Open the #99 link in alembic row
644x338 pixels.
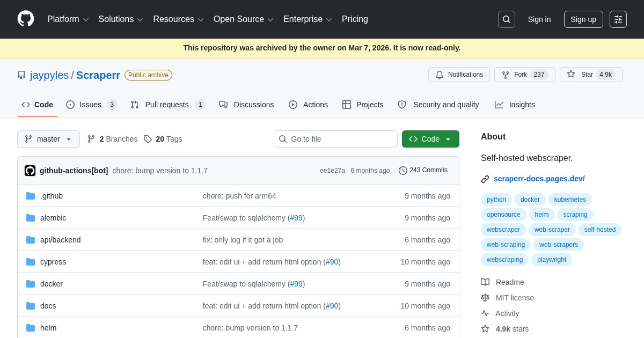296,218
